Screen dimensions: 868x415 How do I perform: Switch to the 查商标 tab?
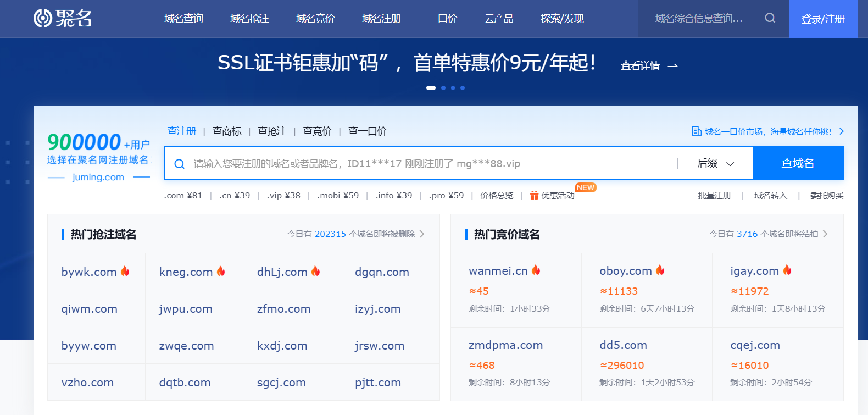(x=227, y=131)
